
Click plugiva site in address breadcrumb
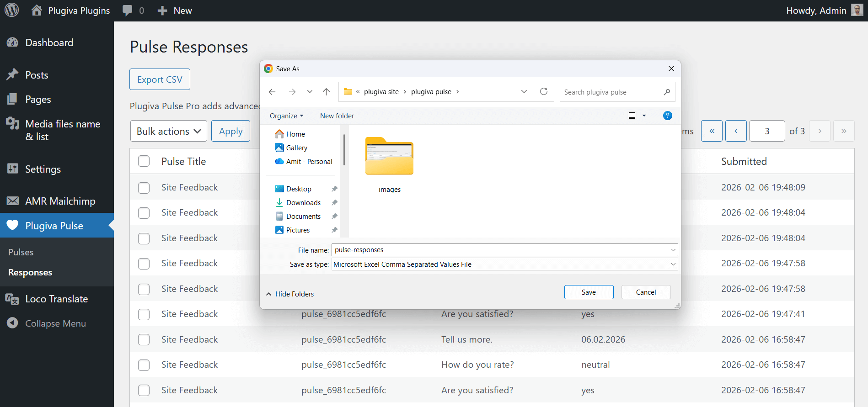tap(381, 92)
